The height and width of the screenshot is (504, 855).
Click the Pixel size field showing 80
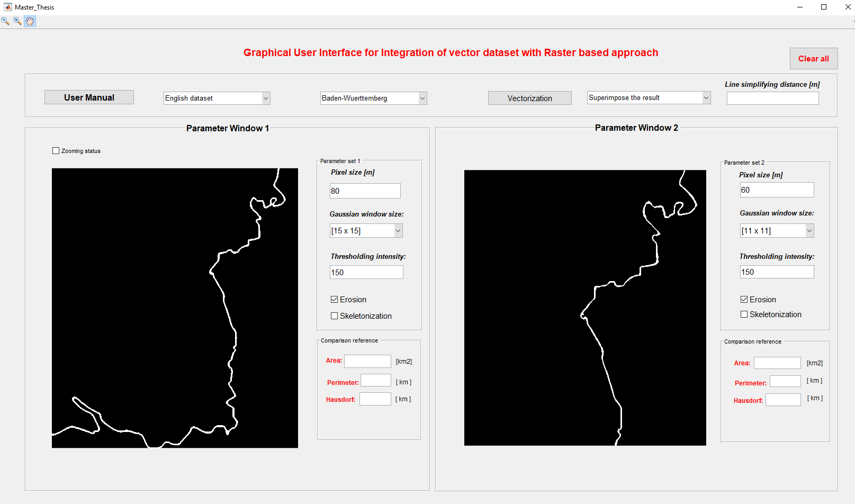(365, 191)
